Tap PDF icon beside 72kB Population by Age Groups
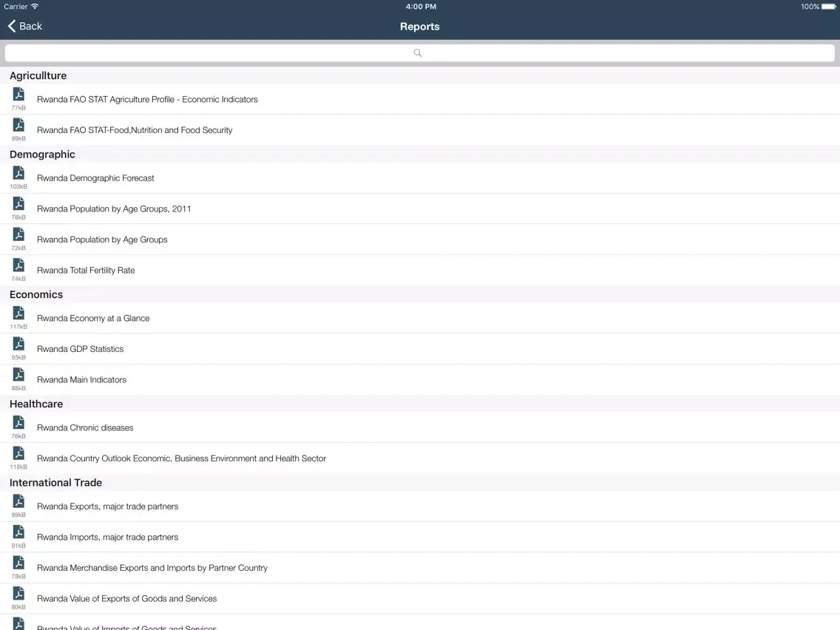Screen dimensions: 840x630 coord(18,234)
